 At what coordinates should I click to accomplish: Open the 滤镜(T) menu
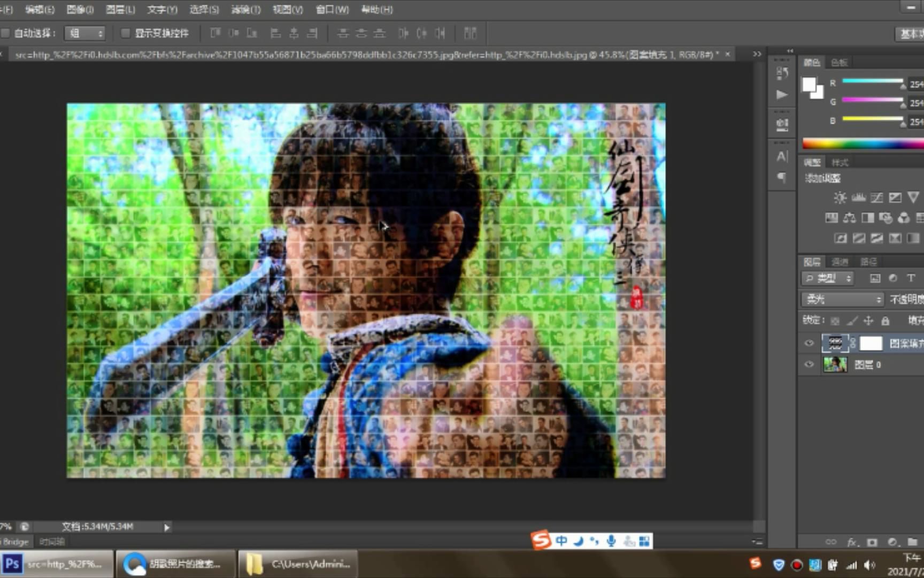point(246,9)
